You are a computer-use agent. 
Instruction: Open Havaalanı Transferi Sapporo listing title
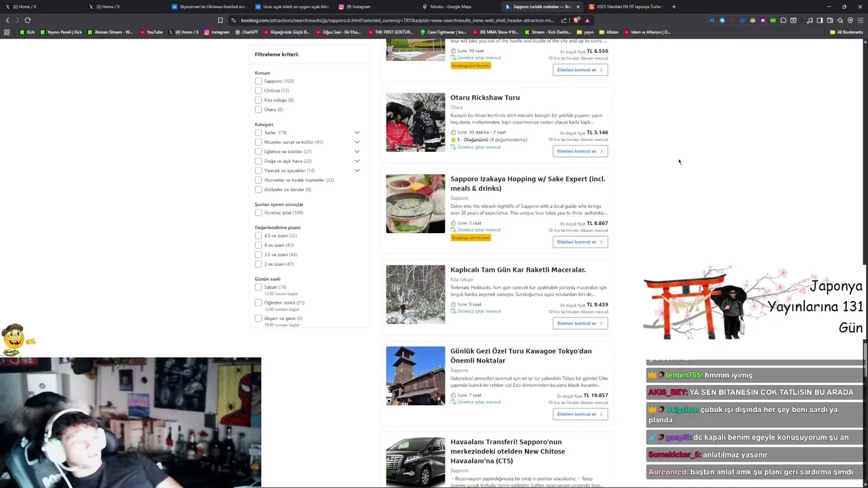tap(507, 451)
